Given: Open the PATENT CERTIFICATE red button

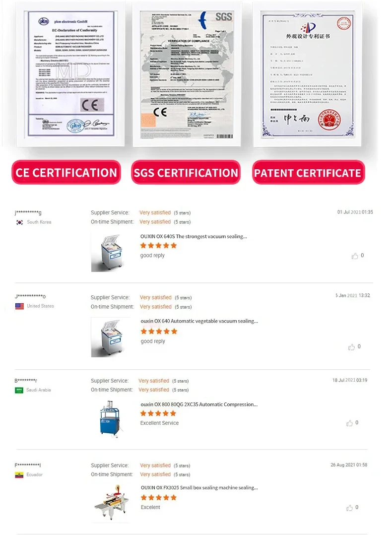Looking at the screenshot, I should [x=309, y=172].
